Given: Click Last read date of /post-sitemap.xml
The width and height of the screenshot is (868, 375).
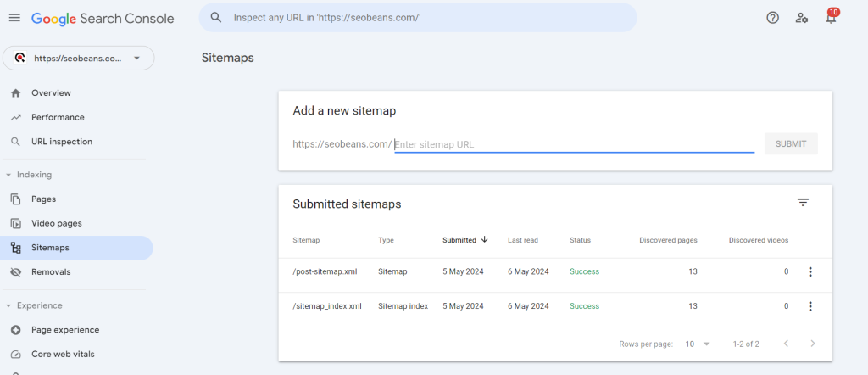Looking at the screenshot, I should coord(528,272).
